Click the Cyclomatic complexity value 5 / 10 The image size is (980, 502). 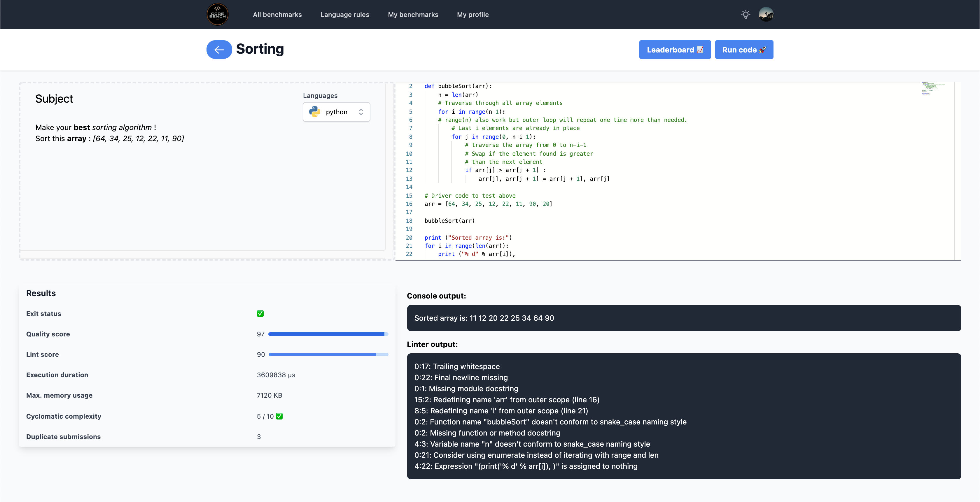[x=265, y=416]
